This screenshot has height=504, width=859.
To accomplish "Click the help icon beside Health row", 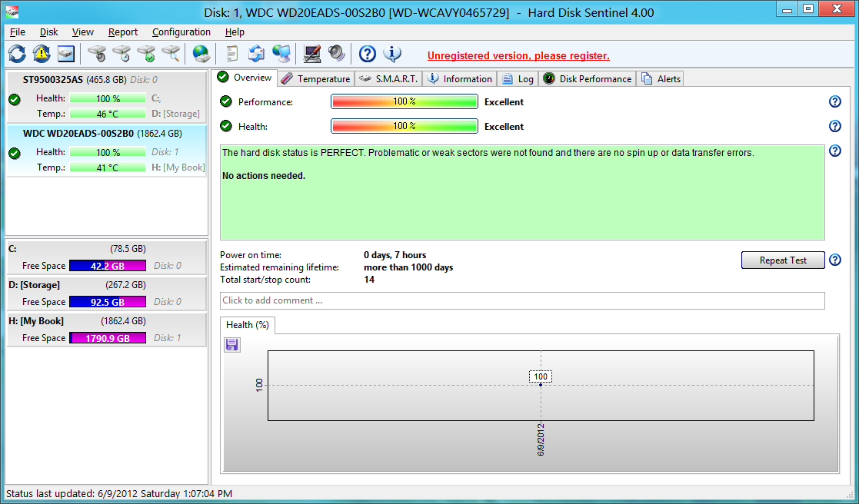I will [835, 127].
